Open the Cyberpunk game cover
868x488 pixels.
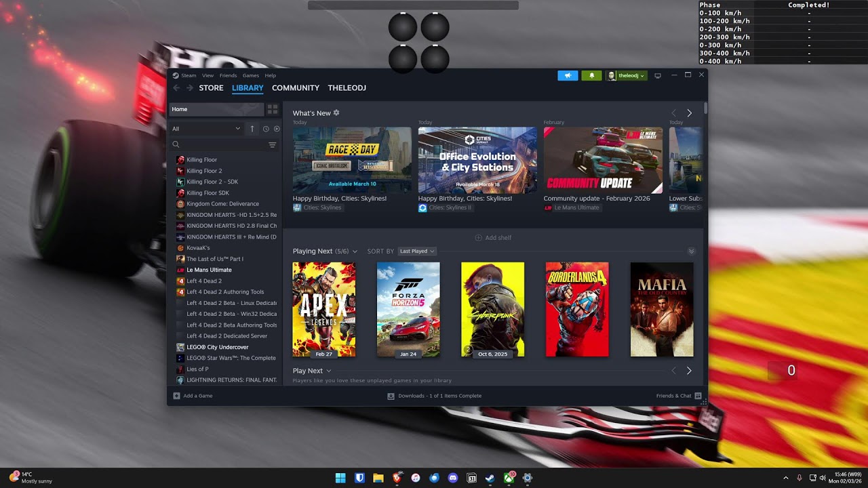(x=492, y=310)
